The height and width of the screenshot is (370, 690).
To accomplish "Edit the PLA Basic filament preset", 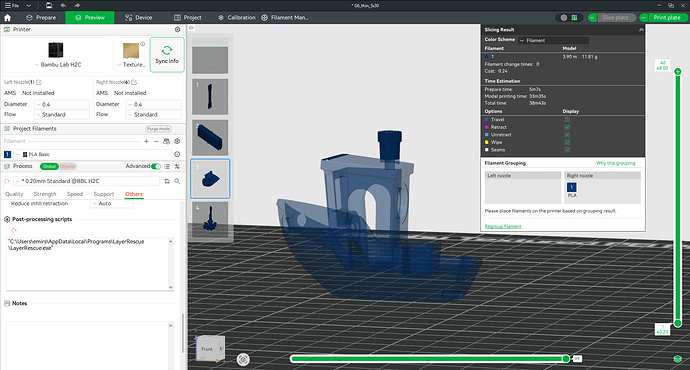I will 177,154.
